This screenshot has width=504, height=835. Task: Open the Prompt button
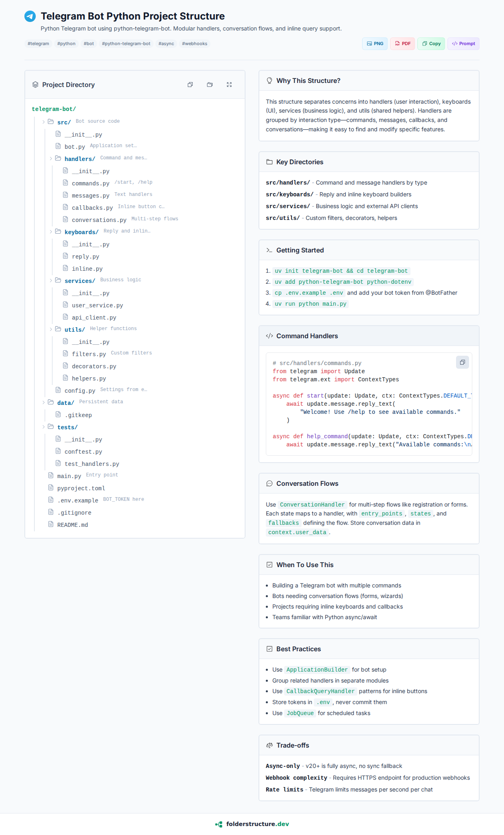[x=463, y=43]
